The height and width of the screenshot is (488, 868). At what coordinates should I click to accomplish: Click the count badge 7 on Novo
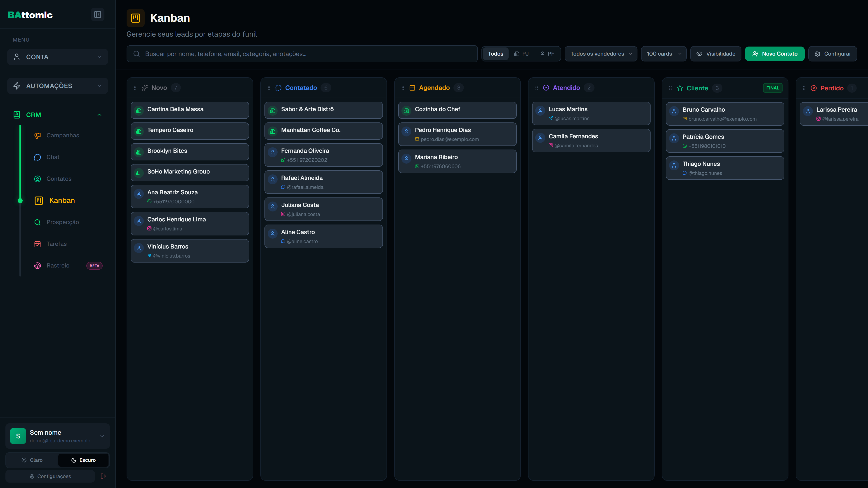click(176, 88)
